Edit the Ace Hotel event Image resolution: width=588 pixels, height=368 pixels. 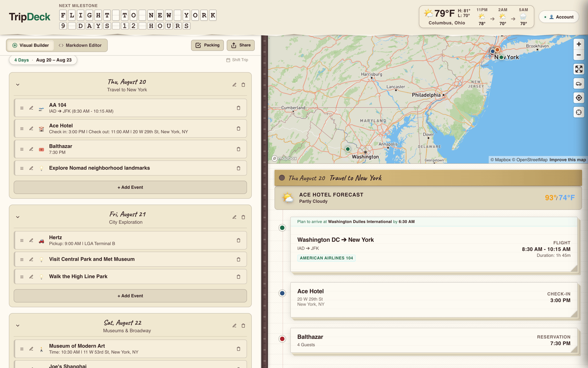click(31, 128)
